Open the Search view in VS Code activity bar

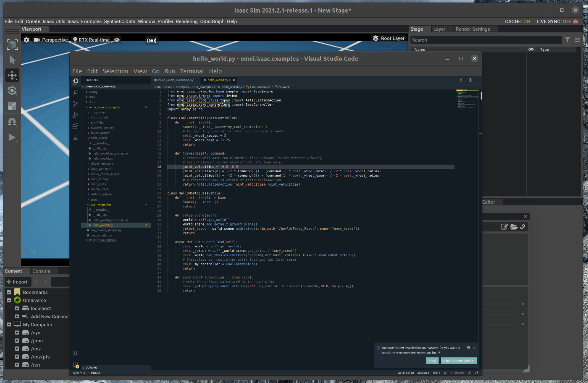pyautogui.click(x=75, y=92)
